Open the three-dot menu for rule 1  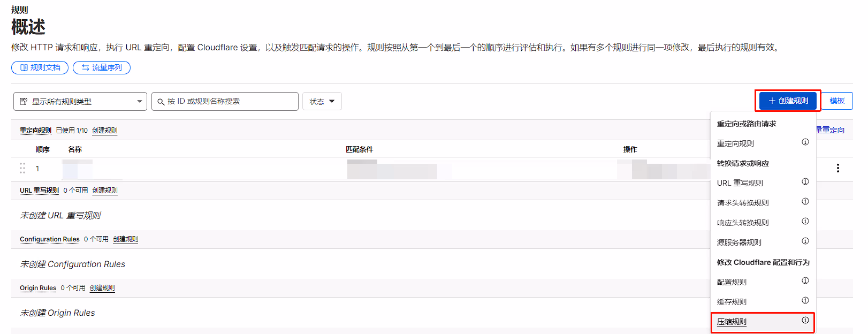click(x=837, y=168)
